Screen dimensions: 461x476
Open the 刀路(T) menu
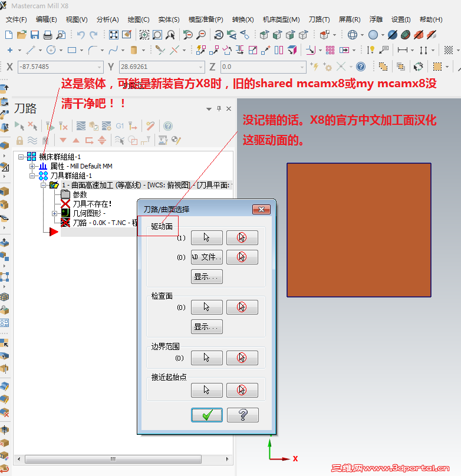(319, 19)
